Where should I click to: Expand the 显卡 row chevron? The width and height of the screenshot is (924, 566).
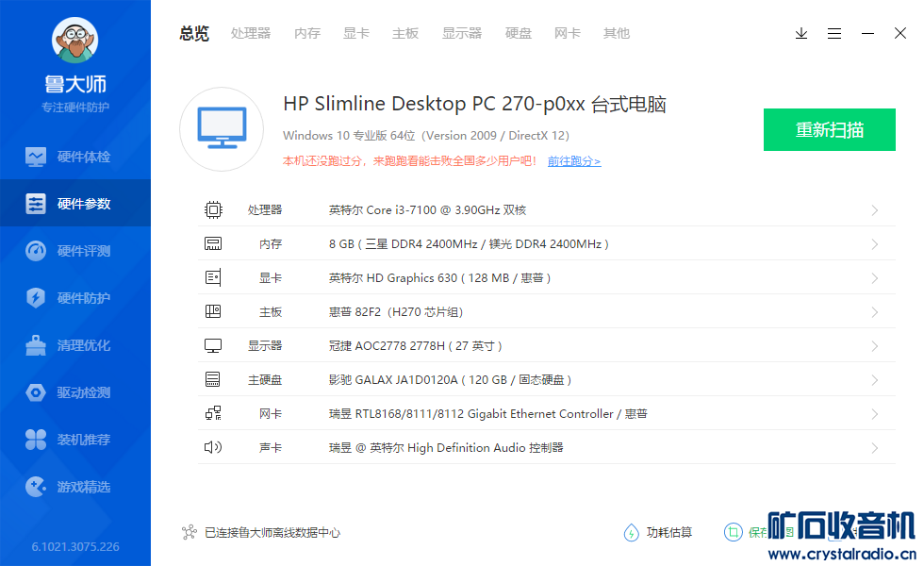(875, 278)
